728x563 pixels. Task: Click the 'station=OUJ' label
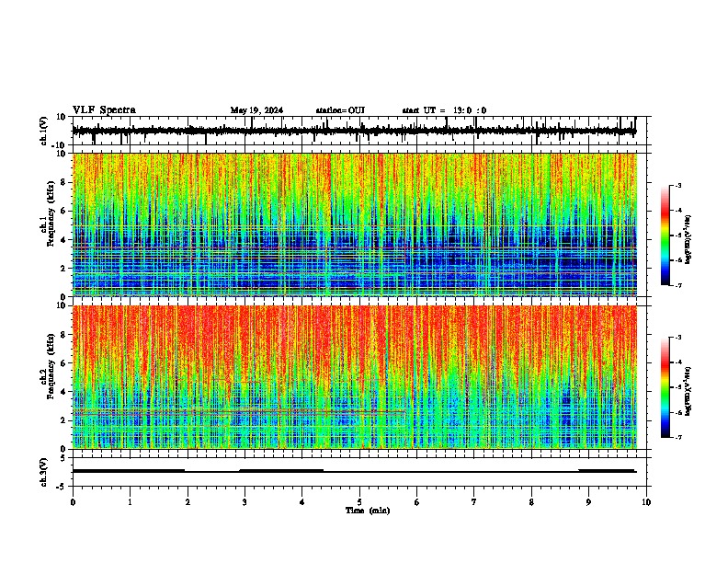pos(340,110)
